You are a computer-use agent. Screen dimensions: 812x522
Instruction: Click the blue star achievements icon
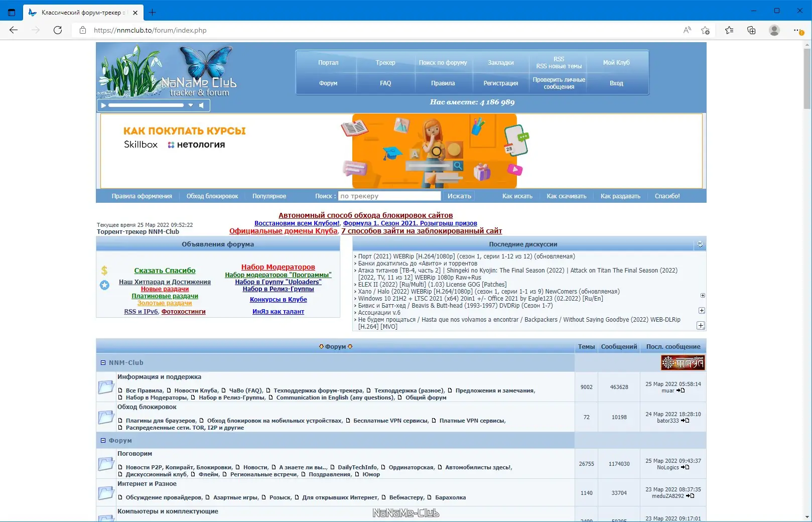point(104,285)
